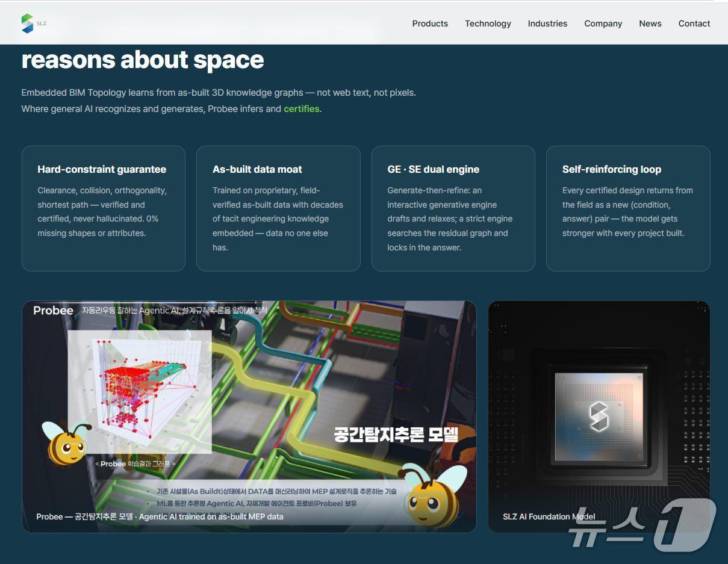
Task: Open the Products menu
Action: pos(430,23)
